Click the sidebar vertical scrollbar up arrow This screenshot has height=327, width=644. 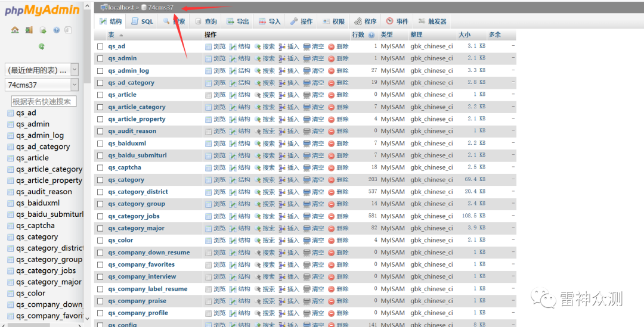pos(86,6)
